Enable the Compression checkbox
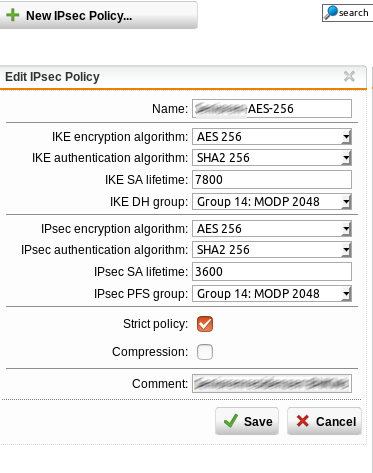The height and width of the screenshot is (473, 373). coord(205,352)
